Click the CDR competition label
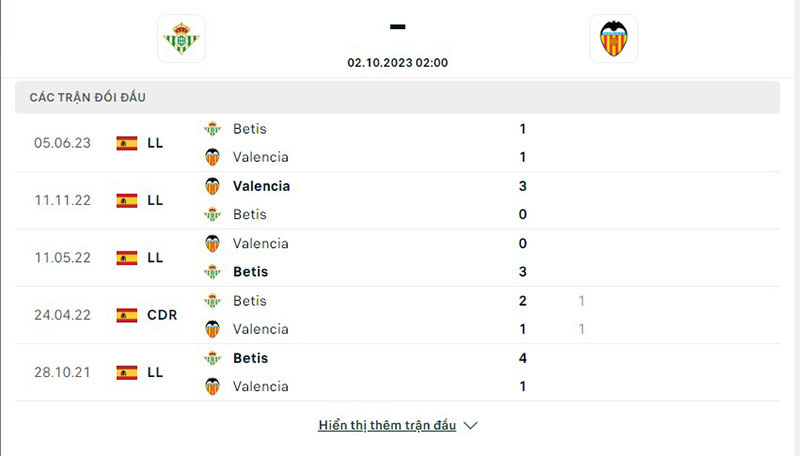 tap(161, 315)
